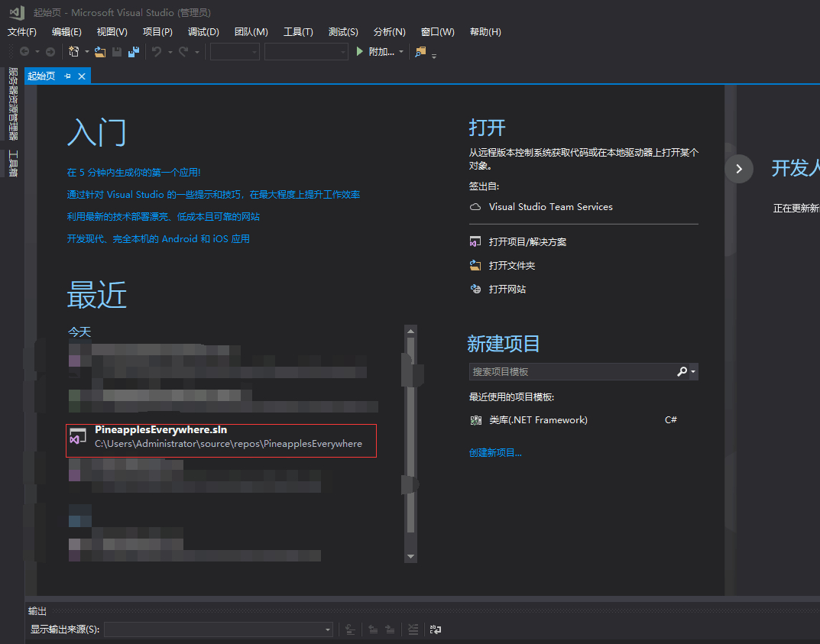Open the Navigate Backward history dropdown arrow
Image resolution: width=820 pixels, height=644 pixels.
point(37,52)
